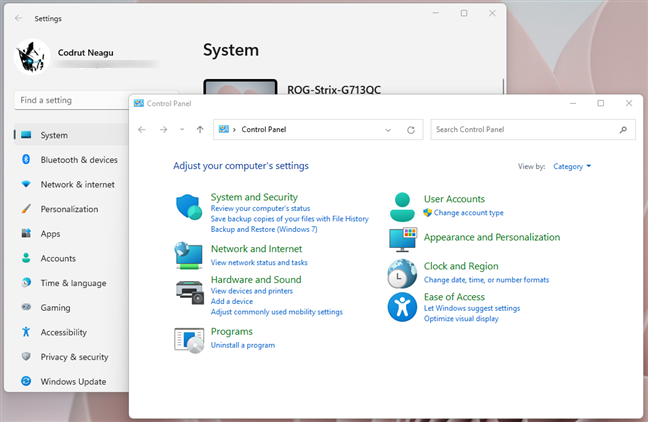Open the Programs category link
The width and height of the screenshot is (648, 422).
click(x=232, y=331)
